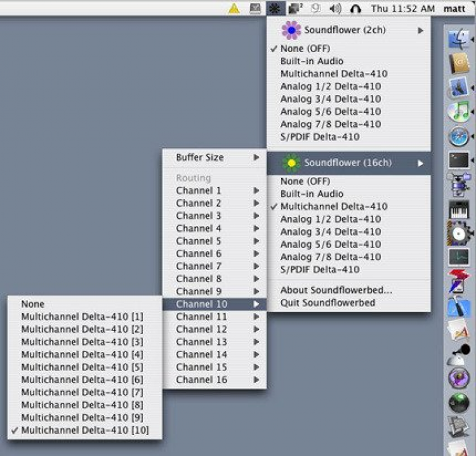Expand Soundflower (16ch) submenu arrow
The width and height of the screenshot is (476, 456).
[x=420, y=164]
